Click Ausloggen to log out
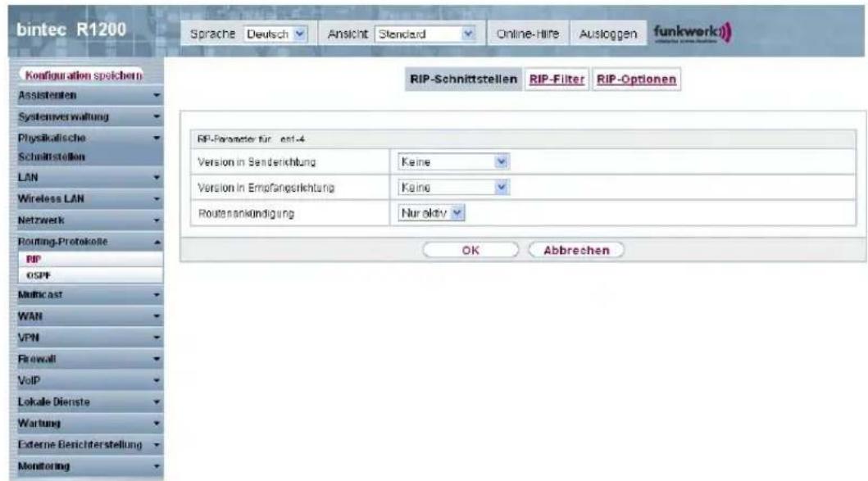This screenshot has width=868, height=481. (608, 34)
